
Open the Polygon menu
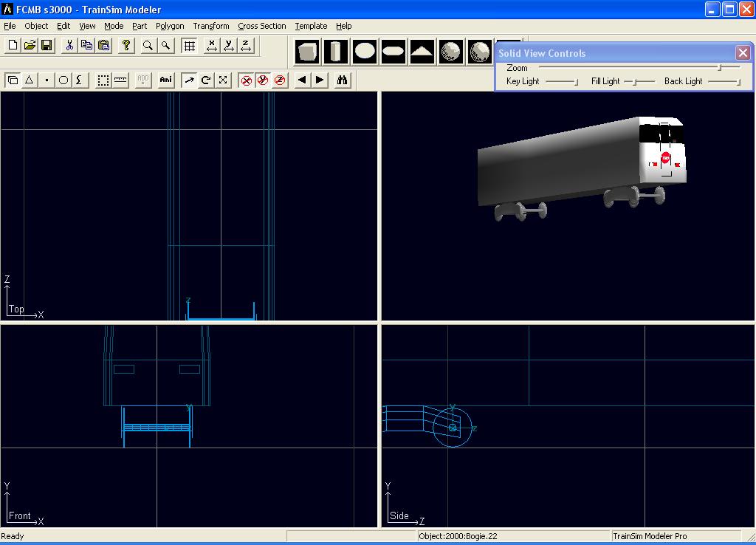pos(170,26)
